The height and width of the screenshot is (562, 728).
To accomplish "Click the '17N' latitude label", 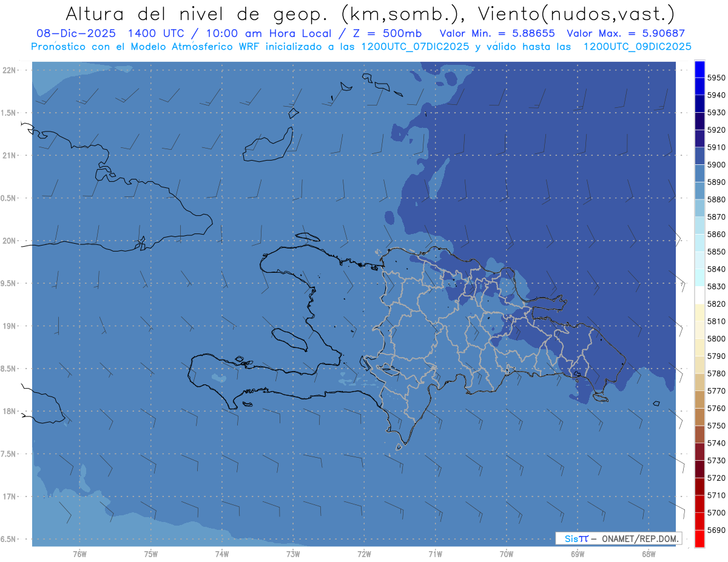I will 10,497.
